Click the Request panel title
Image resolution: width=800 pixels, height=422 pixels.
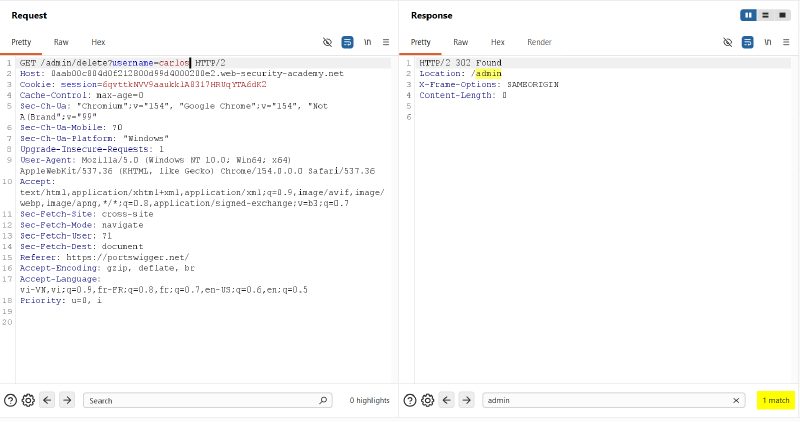coord(29,15)
